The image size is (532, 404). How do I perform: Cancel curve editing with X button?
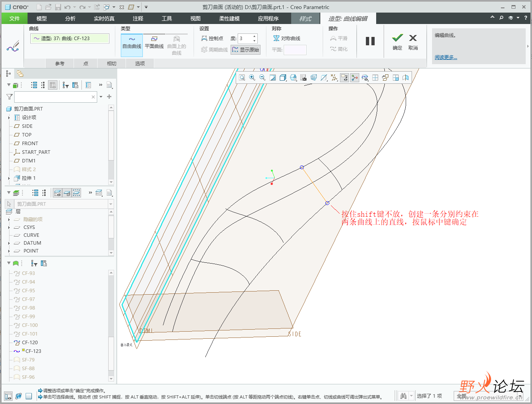pyautogui.click(x=413, y=42)
